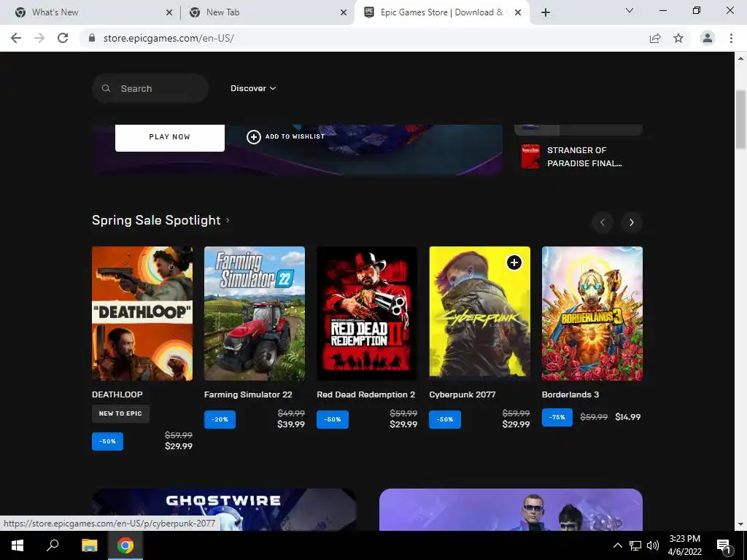The width and height of the screenshot is (747, 560).
Task: Show next Spring Sale carousel items
Action: pyautogui.click(x=632, y=222)
